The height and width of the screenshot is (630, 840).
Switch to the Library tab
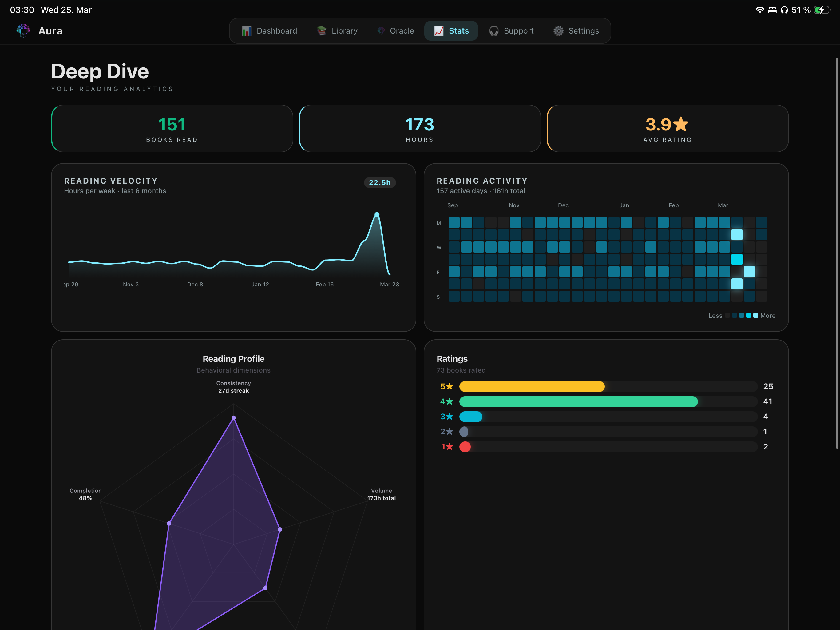point(337,31)
